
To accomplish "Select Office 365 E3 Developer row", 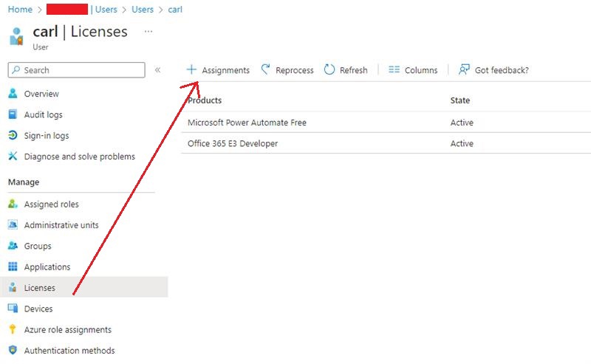I will (386, 143).
